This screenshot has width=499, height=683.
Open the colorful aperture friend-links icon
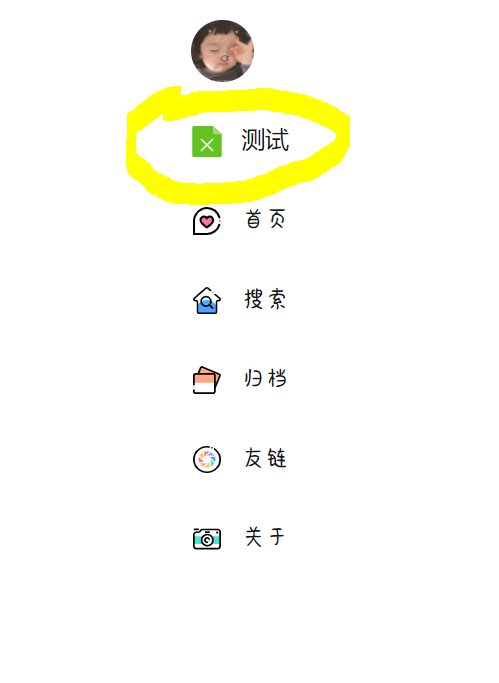(207, 459)
